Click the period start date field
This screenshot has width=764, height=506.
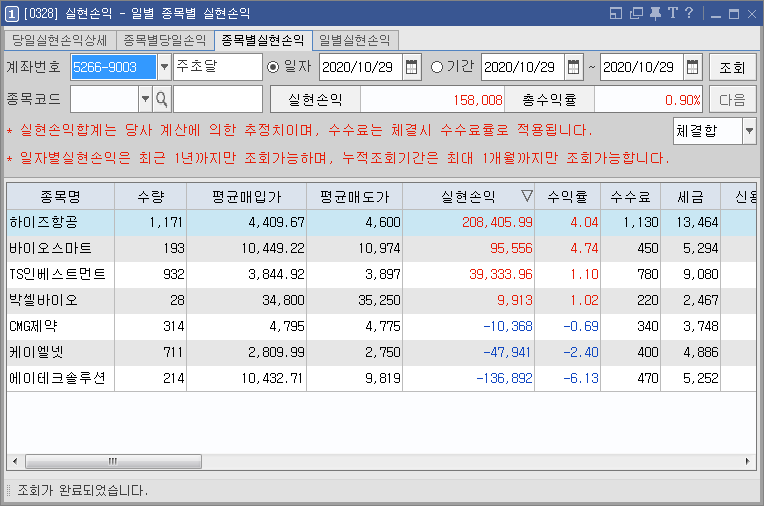tap(523, 67)
